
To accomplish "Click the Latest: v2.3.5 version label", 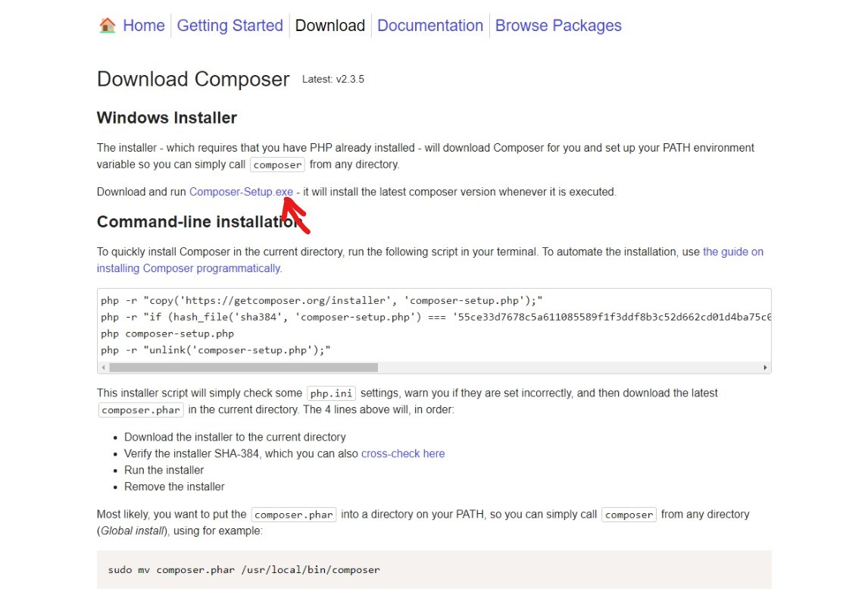I will pyautogui.click(x=333, y=80).
